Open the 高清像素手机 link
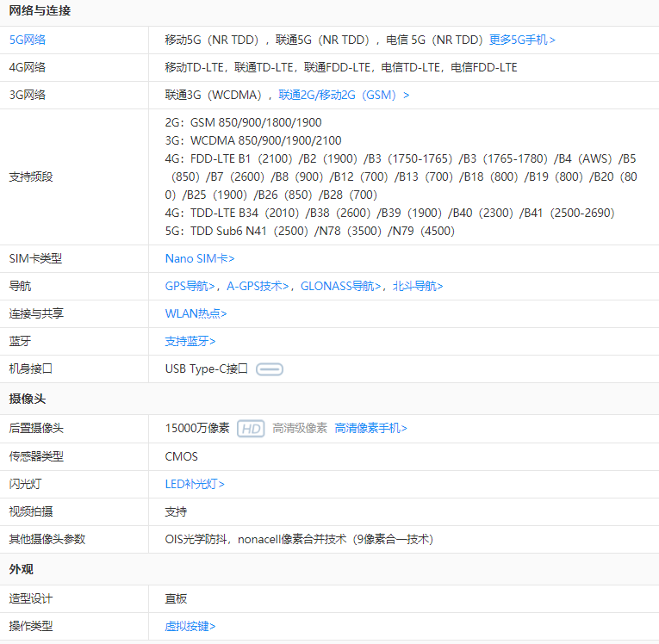The image size is (659, 644). pos(370,428)
